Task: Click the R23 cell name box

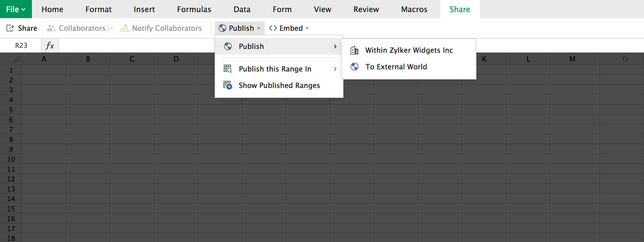Action: click(x=21, y=45)
